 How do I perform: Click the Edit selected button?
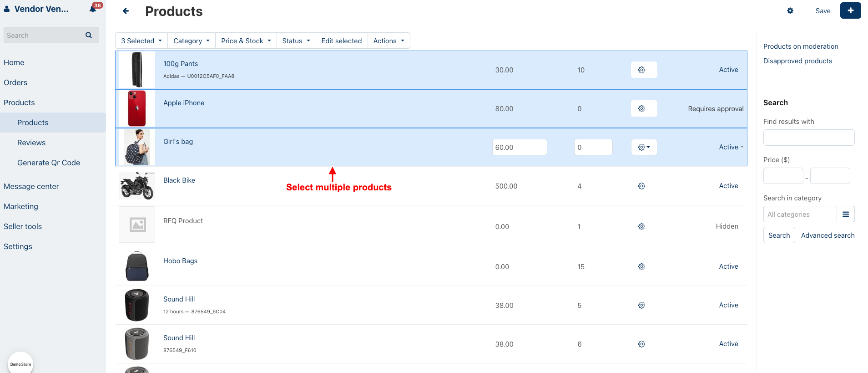coord(341,41)
